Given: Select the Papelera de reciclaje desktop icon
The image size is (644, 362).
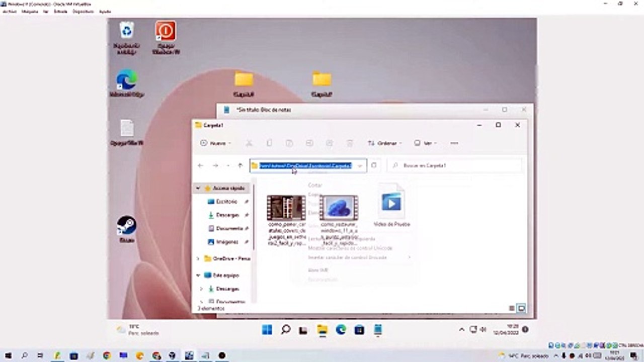Looking at the screenshot, I should [127, 38].
